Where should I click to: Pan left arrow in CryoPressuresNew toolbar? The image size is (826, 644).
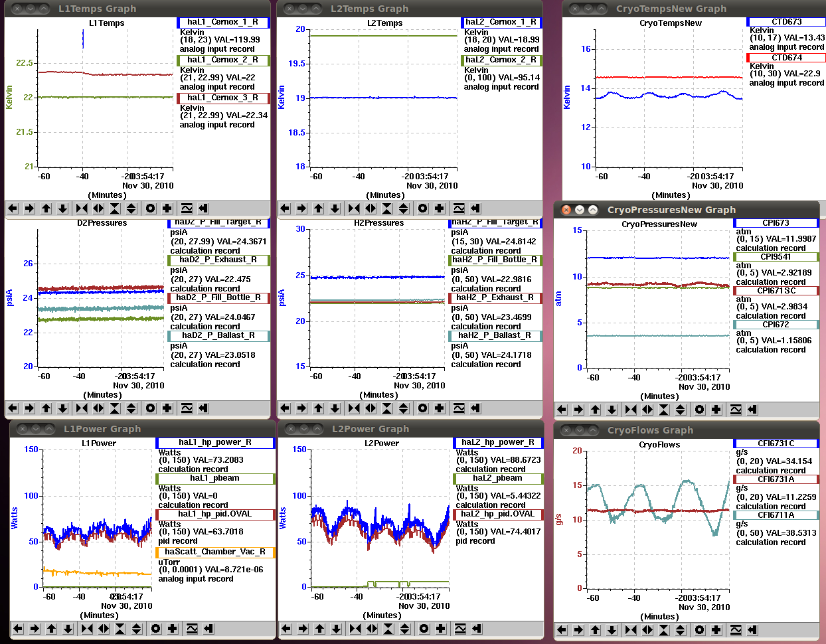click(x=562, y=410)
